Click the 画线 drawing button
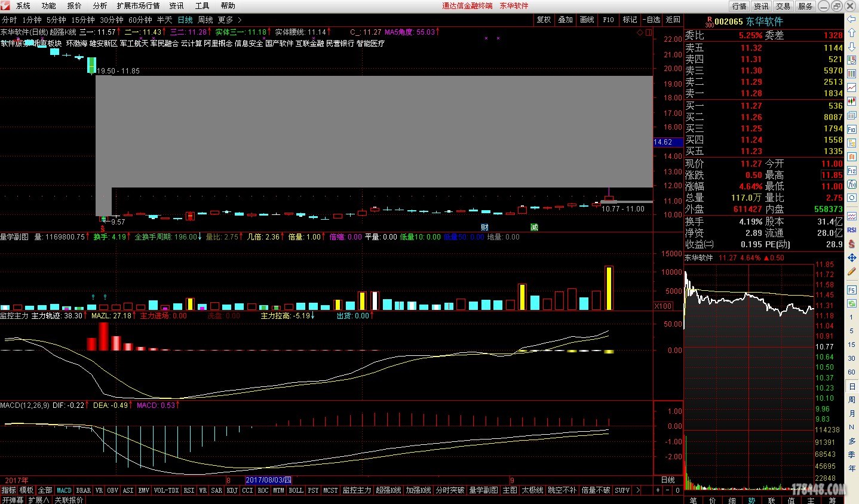The height and width of the screenshot is (504, 859). coord(587,20)
